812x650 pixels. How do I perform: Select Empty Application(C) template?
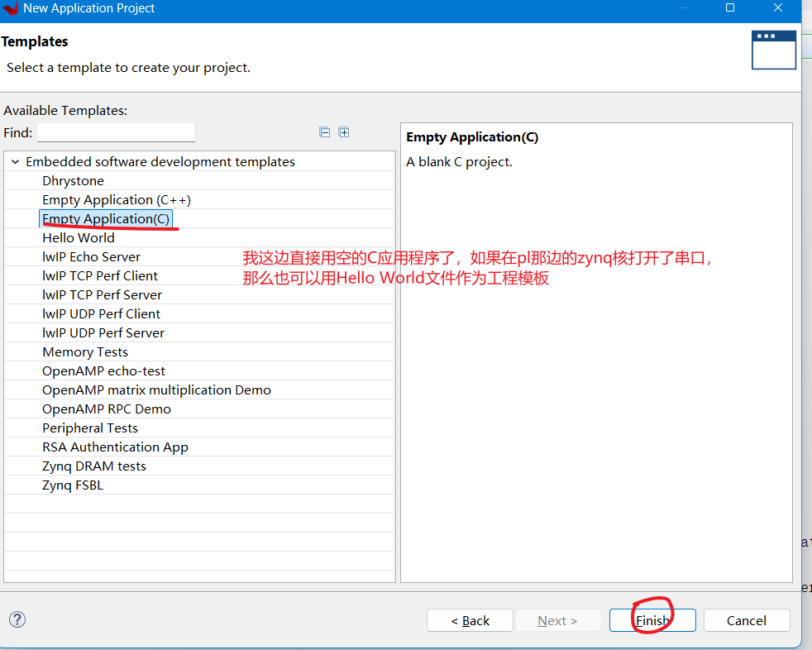point(106,219)
